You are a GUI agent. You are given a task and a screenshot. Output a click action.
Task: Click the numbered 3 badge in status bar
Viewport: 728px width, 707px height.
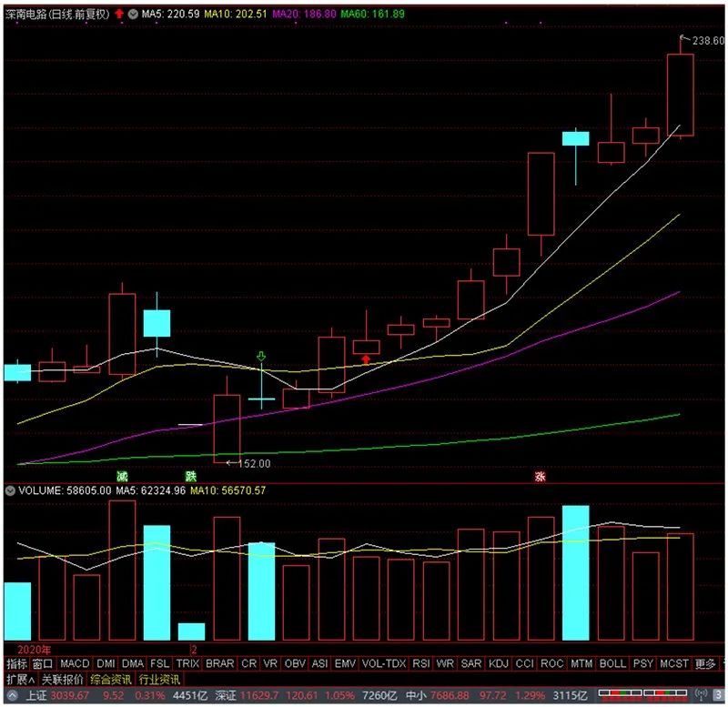click(718, 695)
